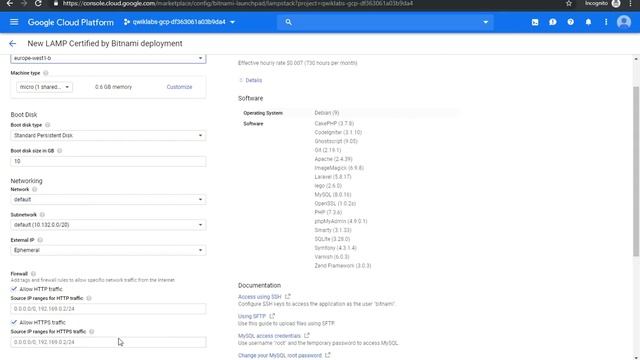
Task: Open the zone dropdown europe-west1-b
Action: coord(108,58)
